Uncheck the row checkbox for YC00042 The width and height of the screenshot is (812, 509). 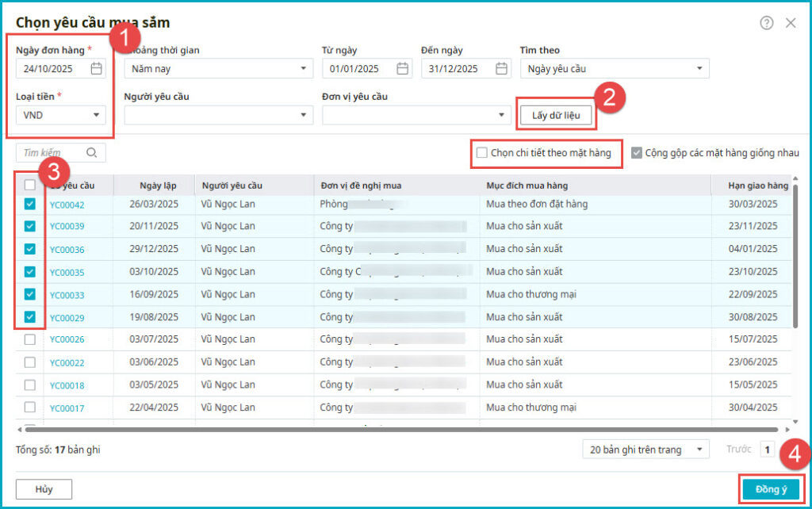coord(30,205)
